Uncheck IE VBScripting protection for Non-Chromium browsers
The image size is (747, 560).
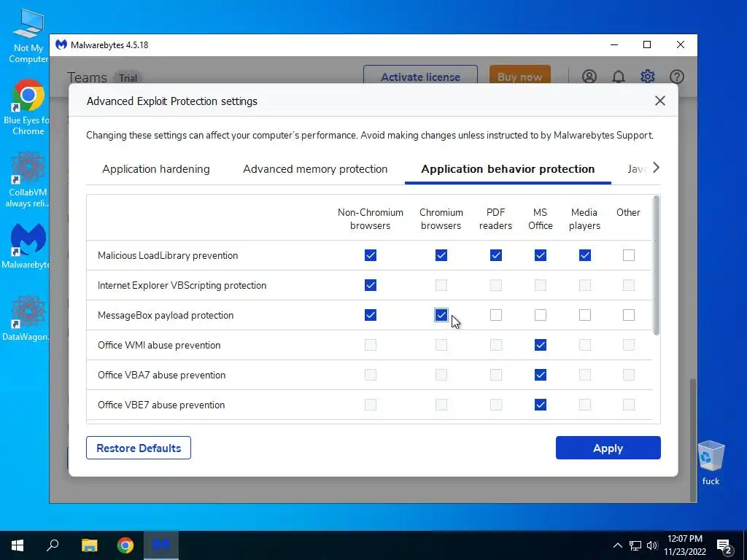tap(370, 285)
